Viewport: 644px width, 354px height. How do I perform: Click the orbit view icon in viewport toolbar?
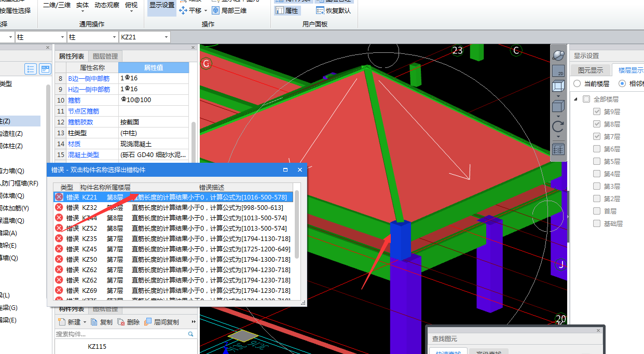pyautogui.click(x=558, y=55)
